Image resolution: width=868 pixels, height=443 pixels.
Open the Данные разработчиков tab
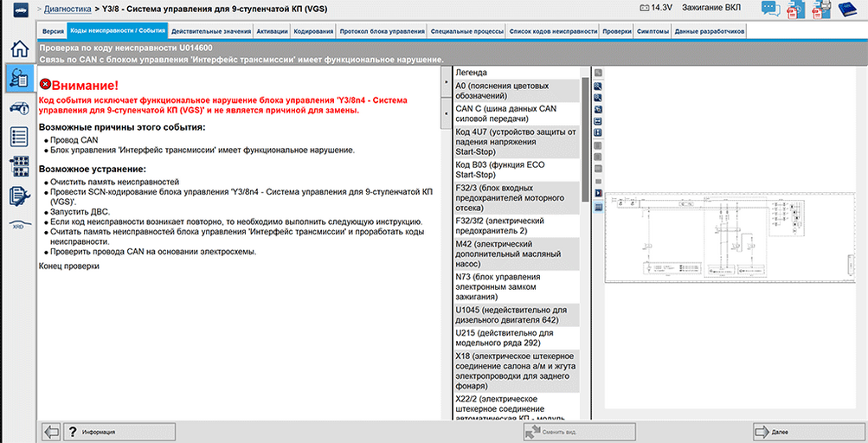(x=709, y=31)
